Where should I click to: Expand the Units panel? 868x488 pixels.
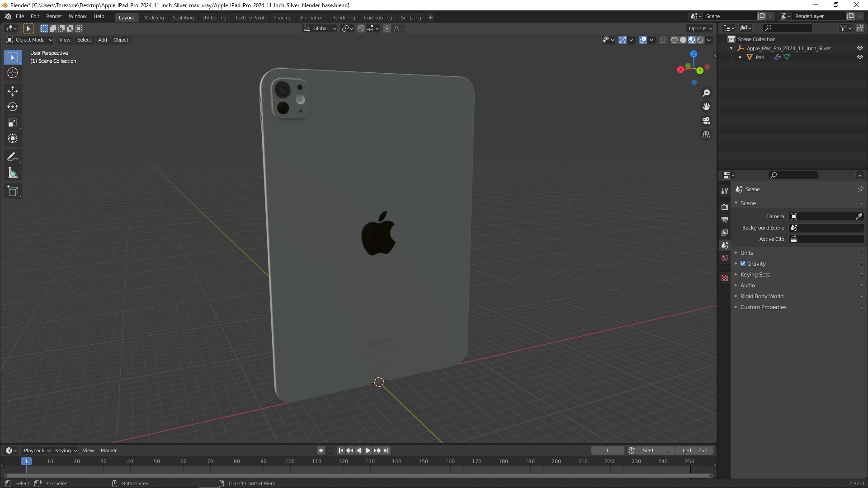point(746,253)
